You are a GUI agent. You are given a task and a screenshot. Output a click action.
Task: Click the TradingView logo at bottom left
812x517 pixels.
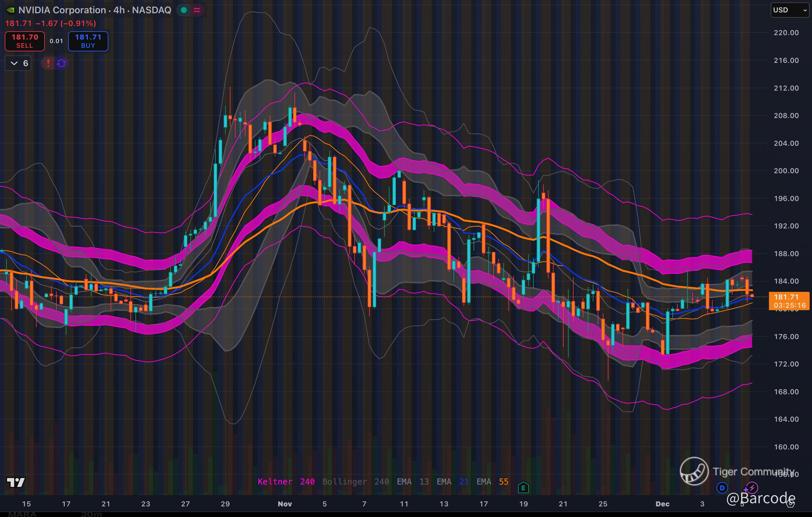(x=16, y=482)
